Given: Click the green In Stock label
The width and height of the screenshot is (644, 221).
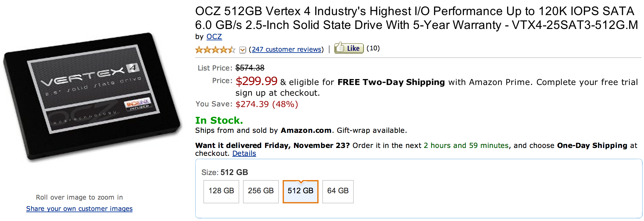Looking at the screenshot, I should click(219, 120).
